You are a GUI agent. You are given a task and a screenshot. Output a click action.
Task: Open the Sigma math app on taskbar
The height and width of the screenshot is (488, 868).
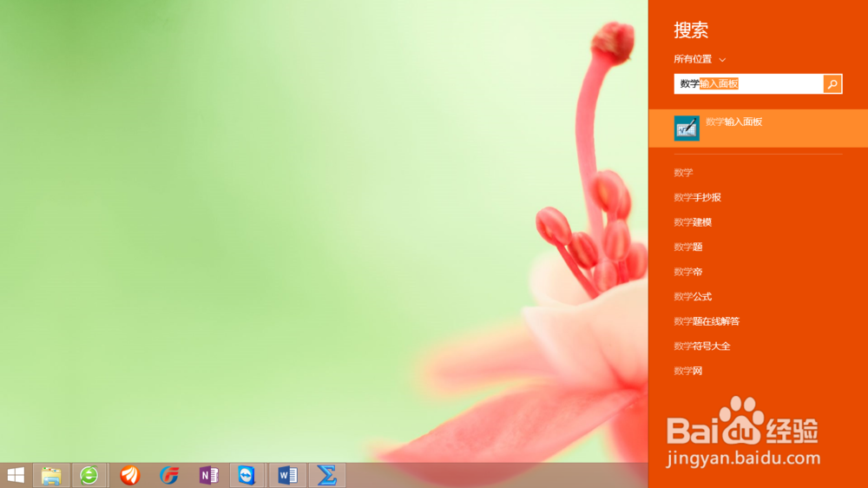326,475
